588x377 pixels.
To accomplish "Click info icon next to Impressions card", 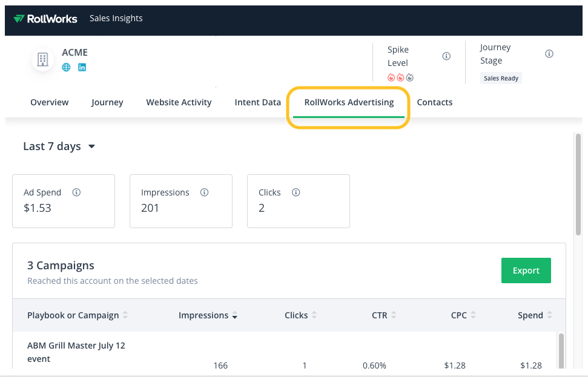I will (205, 192).
